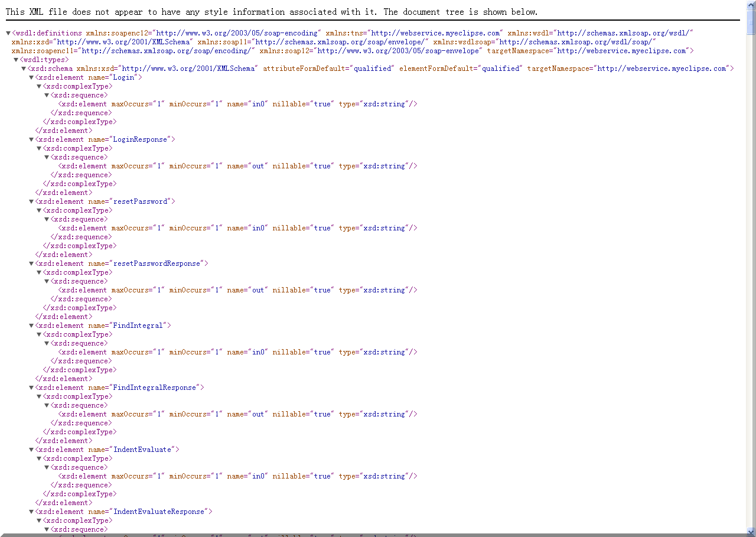Collapse the IndentEvaluate element node
The image size is (756, 537).
pos(31,450)
